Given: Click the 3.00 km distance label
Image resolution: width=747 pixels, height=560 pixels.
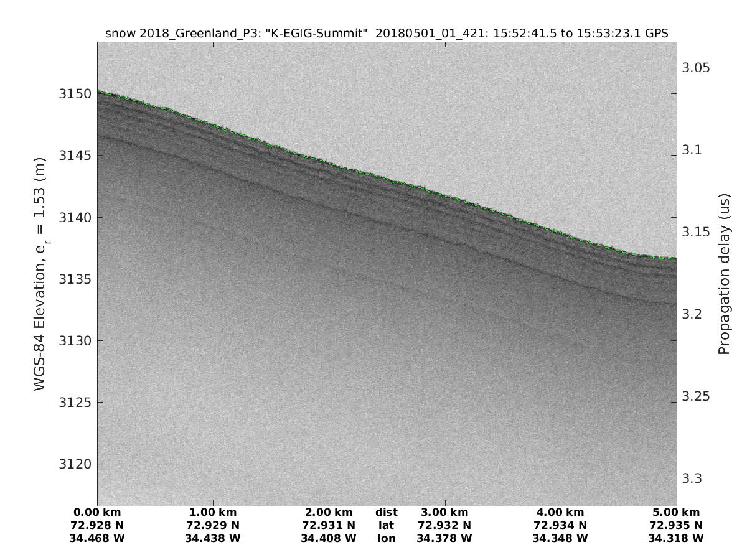Looking at the screenshot, I should pyautogui.click(x=444, y=513).
